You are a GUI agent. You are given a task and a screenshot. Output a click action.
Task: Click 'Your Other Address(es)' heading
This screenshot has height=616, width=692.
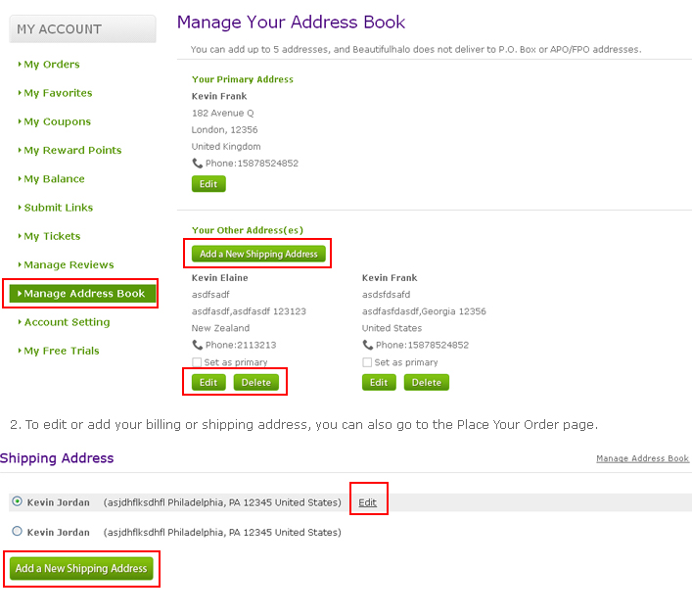[x=247, y=230]
